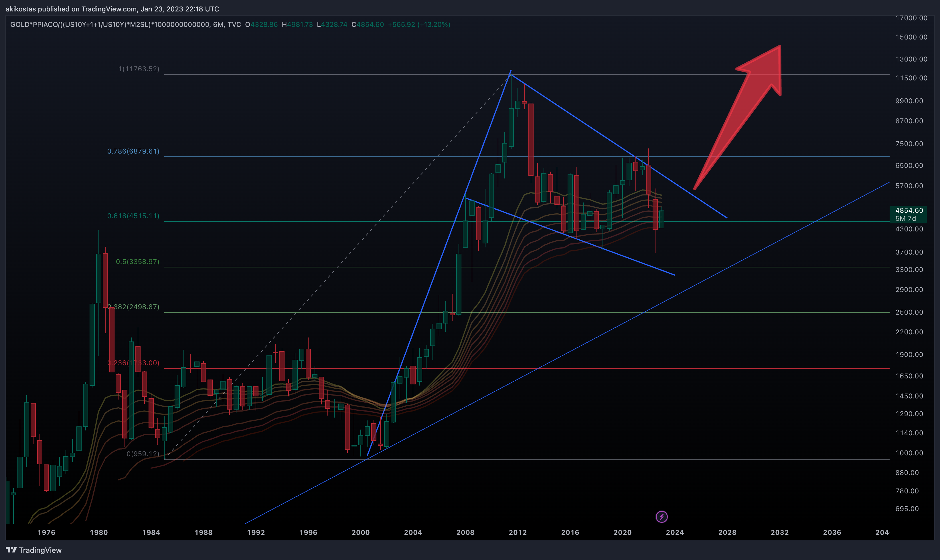Click the 2028 label on time axis
The width and height of the screenshot is (940, 560).
click(727, 533)
